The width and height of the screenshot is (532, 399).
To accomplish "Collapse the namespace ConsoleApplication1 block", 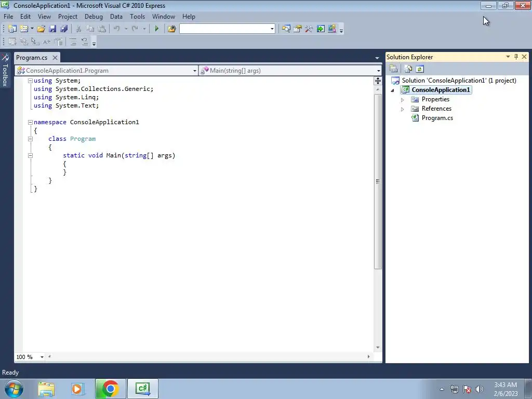I will [x=30, y=122].
